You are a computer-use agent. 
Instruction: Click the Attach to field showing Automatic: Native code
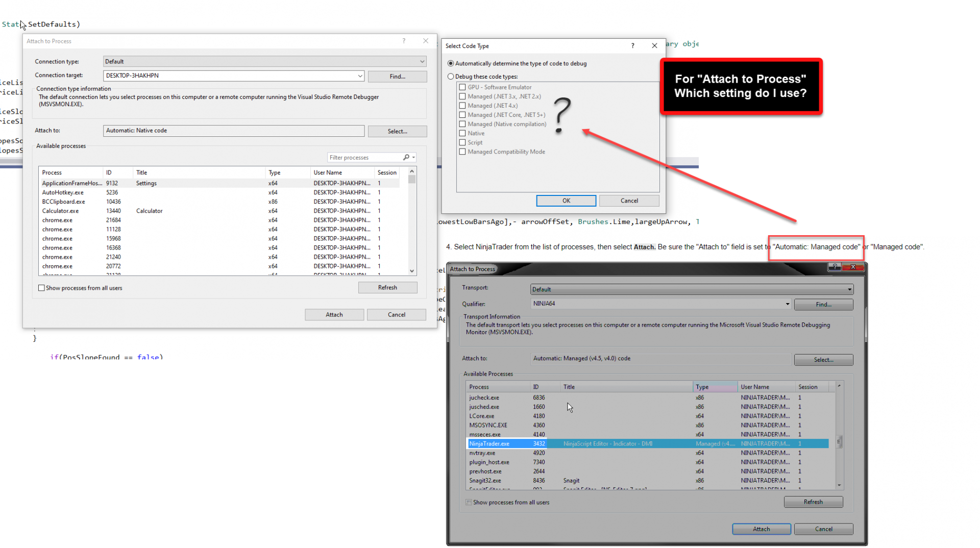[x=234, y=131]
